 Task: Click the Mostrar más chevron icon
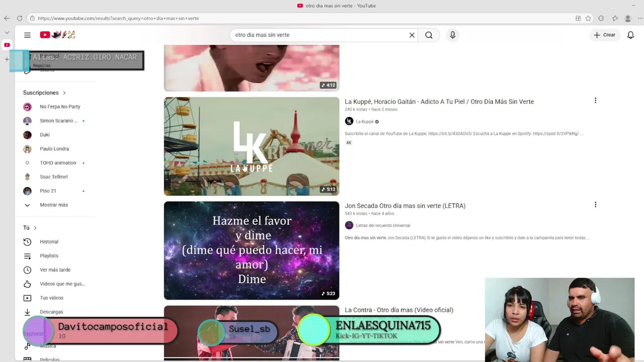(x=27, y=205)
